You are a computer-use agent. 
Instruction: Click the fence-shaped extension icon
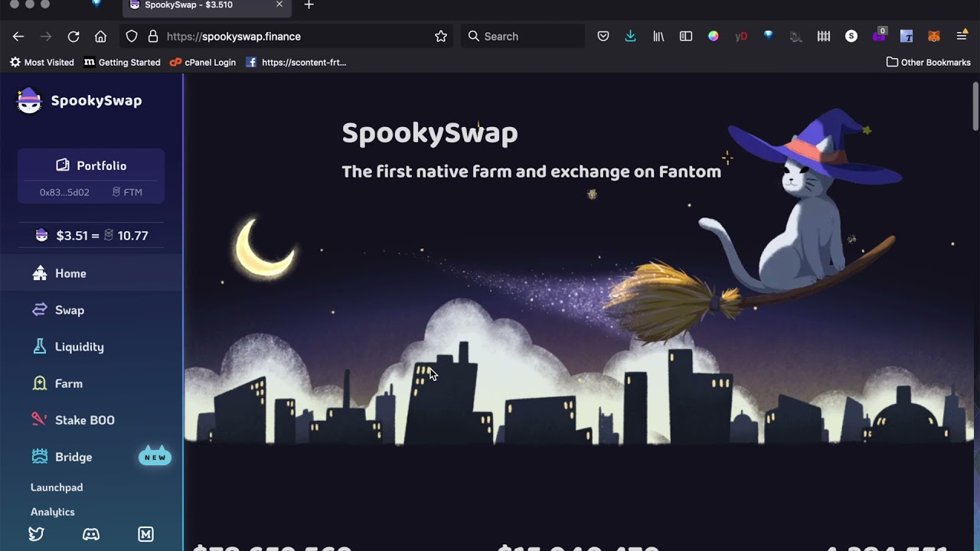[824, 36]
